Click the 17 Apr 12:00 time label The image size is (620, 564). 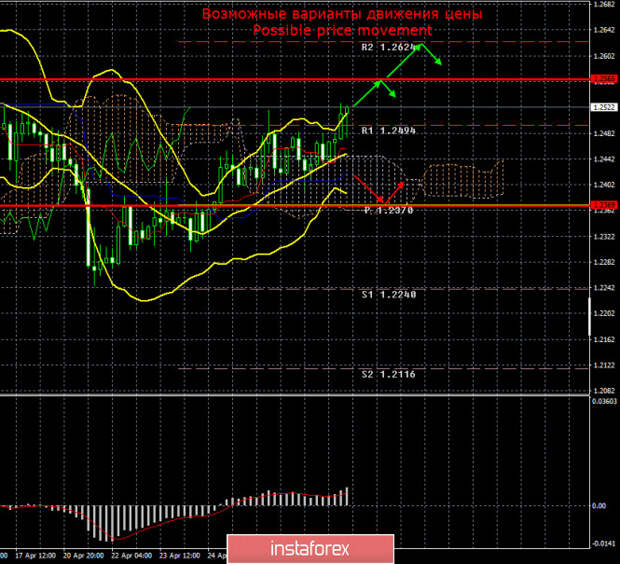tap(36, 556)
